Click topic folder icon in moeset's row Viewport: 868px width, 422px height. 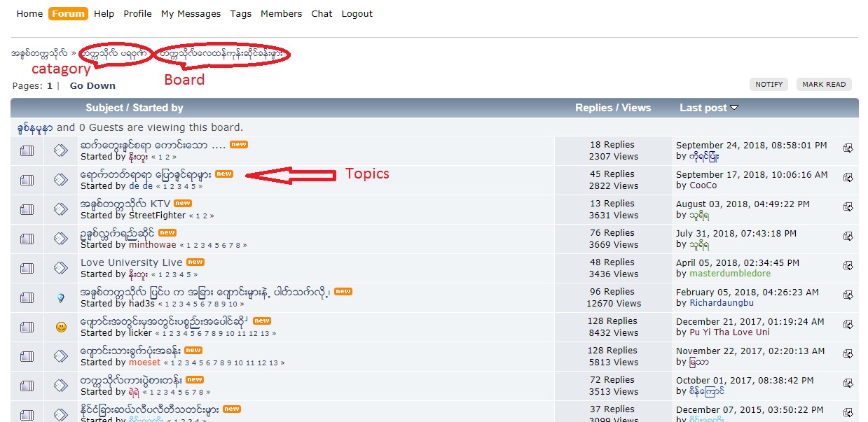pyautogui.click(x=27, y=356)
